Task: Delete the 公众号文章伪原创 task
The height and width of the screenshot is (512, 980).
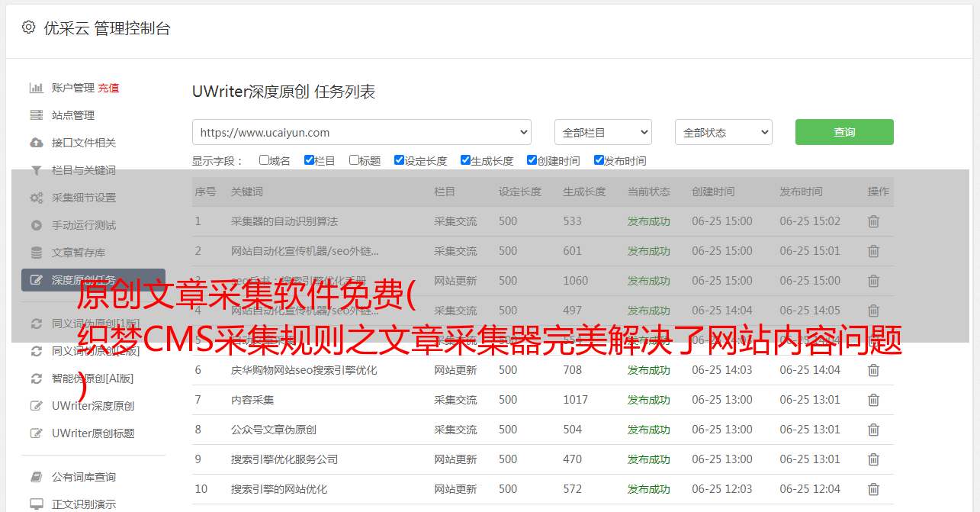Action: [x=873, y=430]
